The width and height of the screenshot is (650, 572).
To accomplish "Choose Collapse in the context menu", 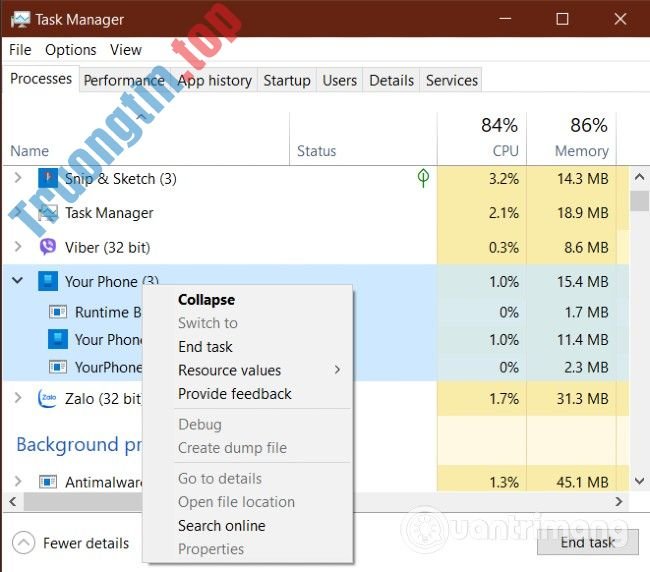I will 248,300.
